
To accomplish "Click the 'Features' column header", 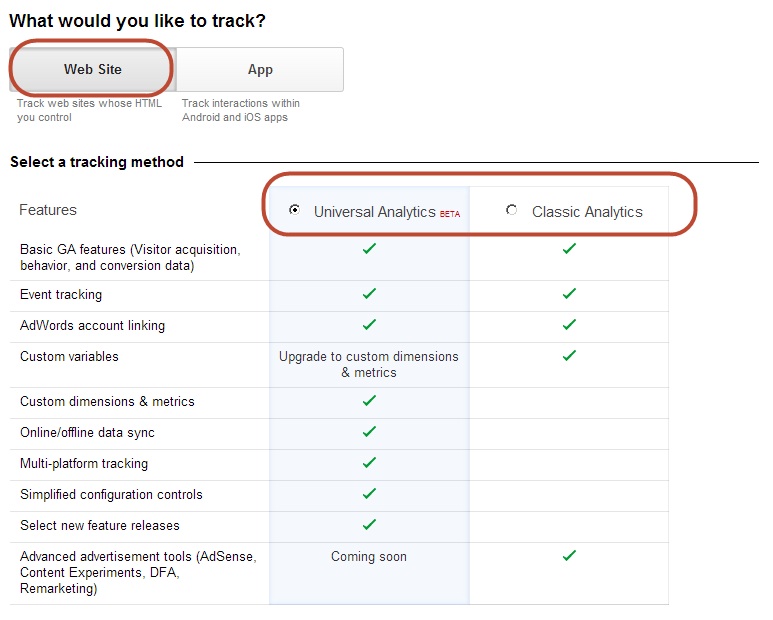I will (x=48, y=210).
